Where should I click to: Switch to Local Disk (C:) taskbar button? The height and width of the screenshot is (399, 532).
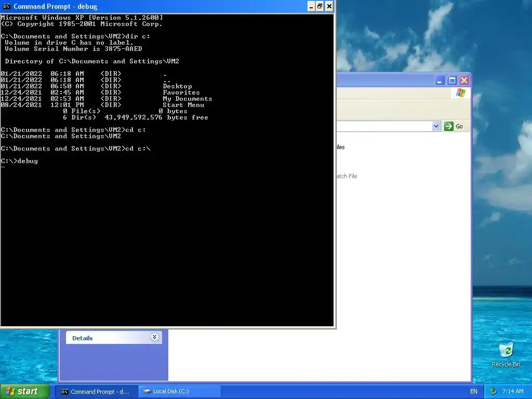tap(179, 392)
